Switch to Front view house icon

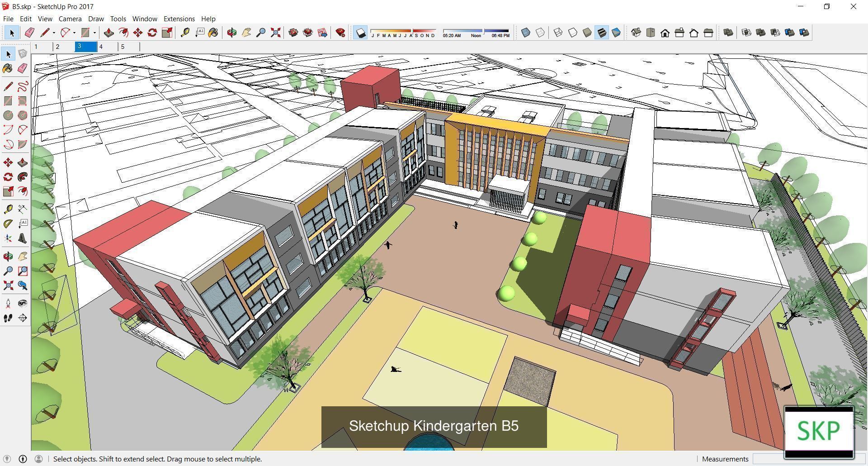point(665,33)
